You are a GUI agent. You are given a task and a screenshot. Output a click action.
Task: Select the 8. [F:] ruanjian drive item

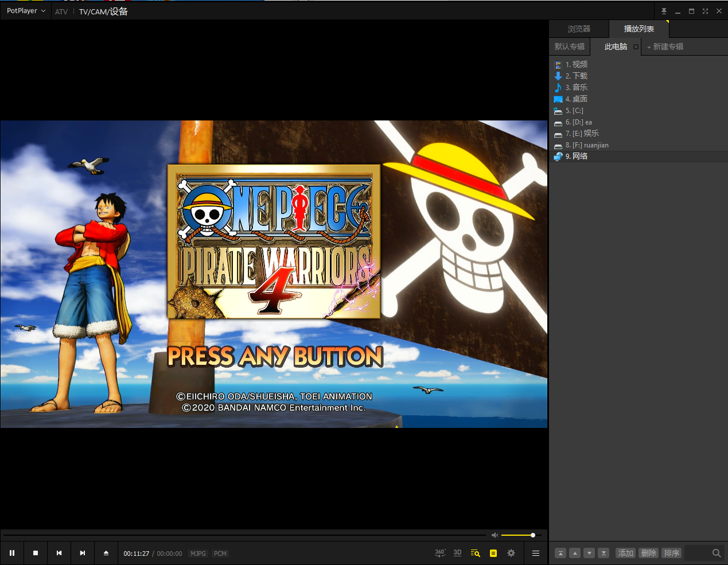pyautogui.click(x=638, y=145)
